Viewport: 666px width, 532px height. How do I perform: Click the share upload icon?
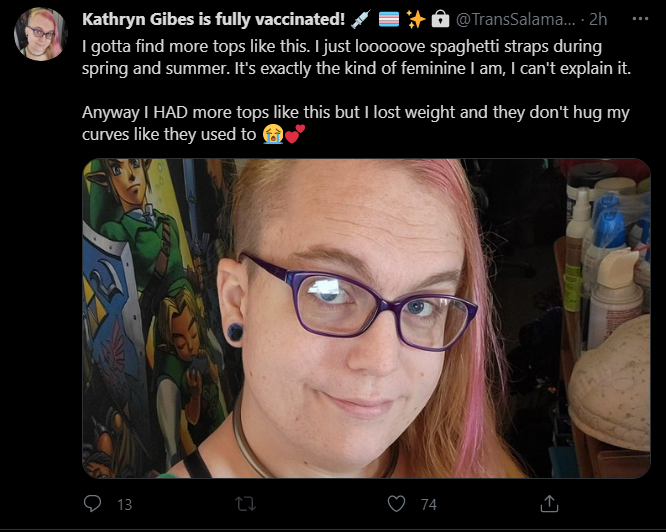(x=549, y=504)
